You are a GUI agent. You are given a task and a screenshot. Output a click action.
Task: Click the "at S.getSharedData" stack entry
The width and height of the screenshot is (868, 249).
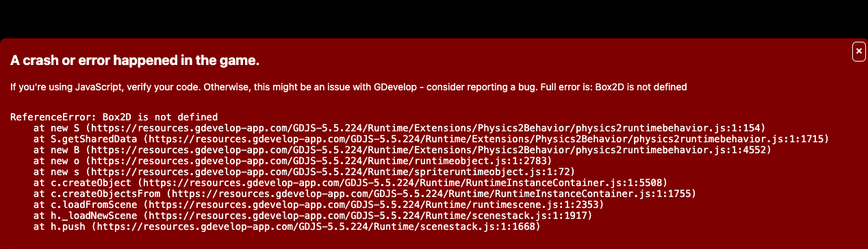pos(431,139)
